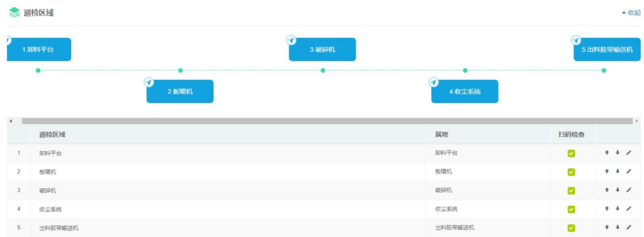Toggle 扫码检查 checkbox for 出料胶带输送机 row
The image size is (644, 237).
(571, 228)
